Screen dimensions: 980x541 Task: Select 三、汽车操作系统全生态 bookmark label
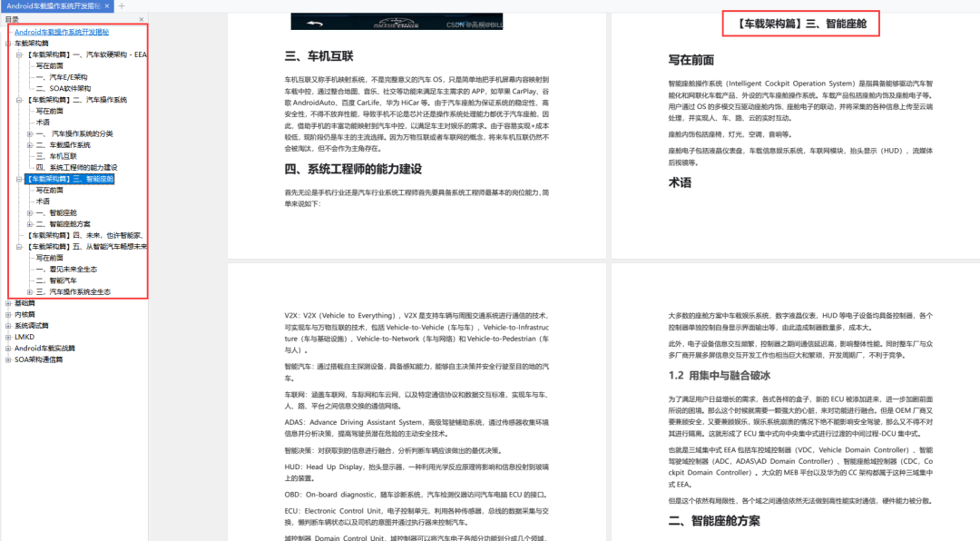coord(73,292)
